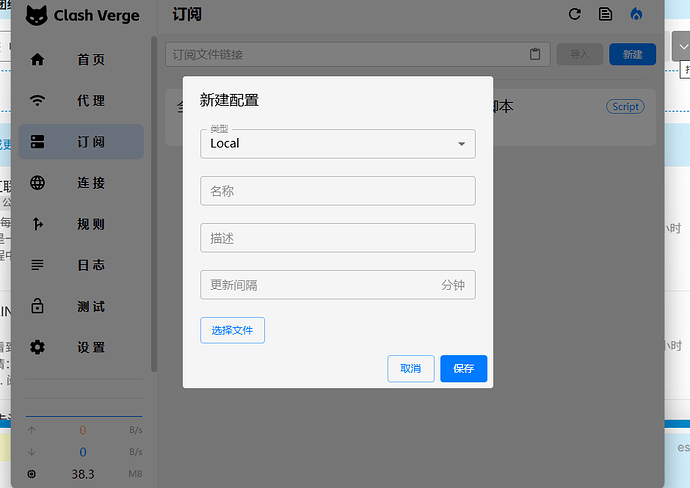
Task: Click the dropdown arrow of type selector
Action: coord(462,144)
